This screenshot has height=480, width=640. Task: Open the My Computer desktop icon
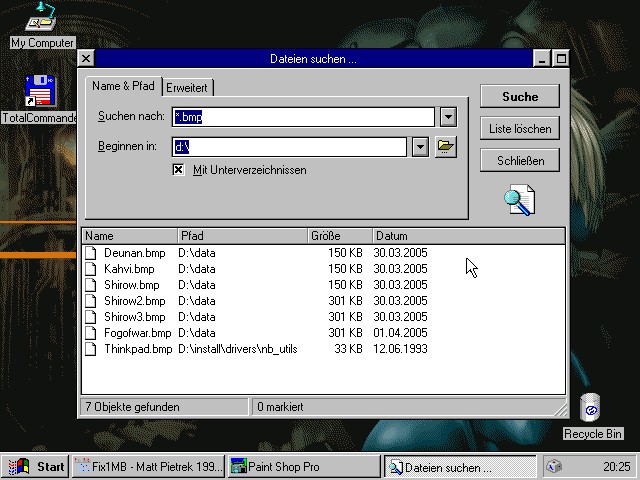click(x=40, y=17)
